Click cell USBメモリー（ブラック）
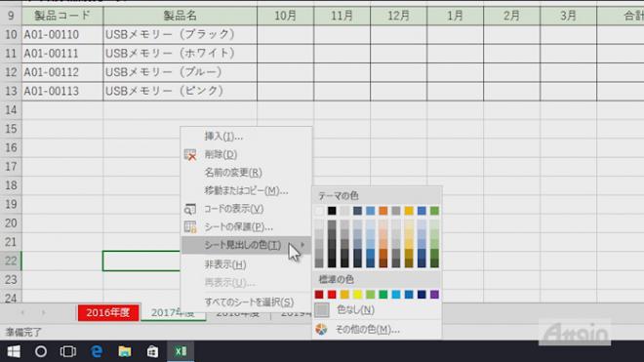 pos(181,34)
